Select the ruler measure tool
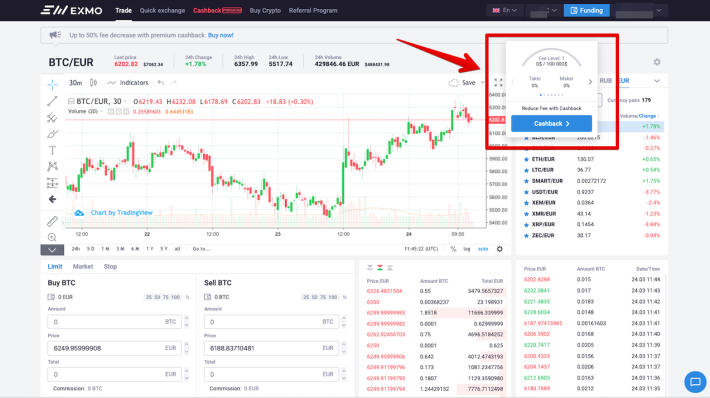This screenshot has height=398, width=710. coord(53,221)
